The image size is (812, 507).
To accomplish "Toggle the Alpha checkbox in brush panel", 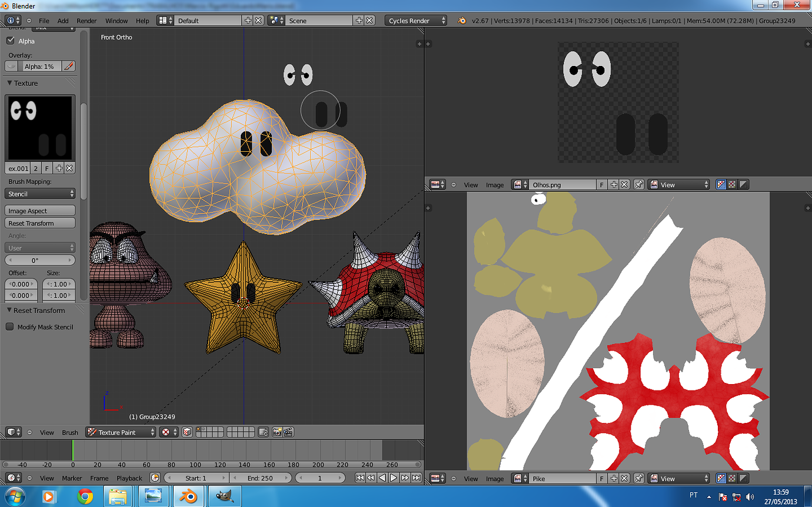I will click(10, 41).
